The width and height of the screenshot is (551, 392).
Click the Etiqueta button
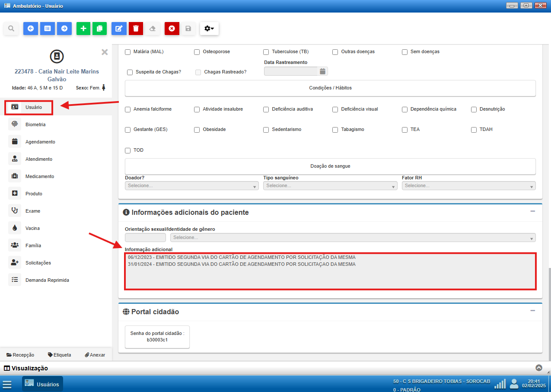click(x=60, y=355)
